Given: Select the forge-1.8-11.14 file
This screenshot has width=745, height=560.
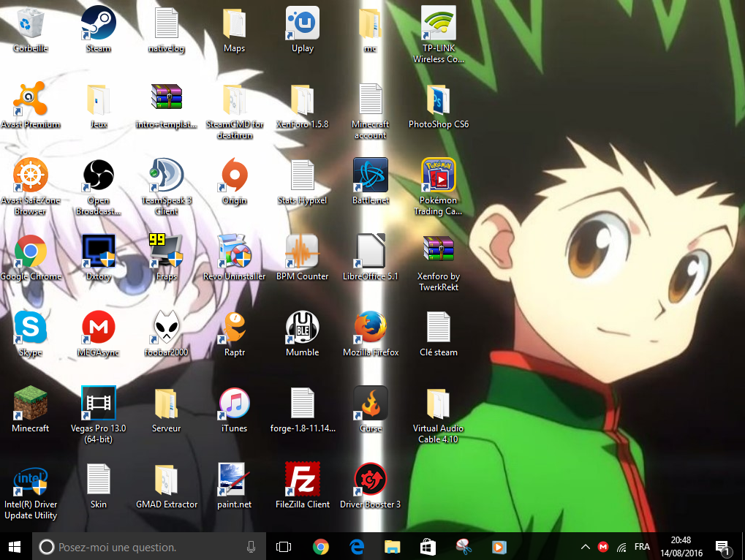Looking at the screenshot, I should point(303,403).
